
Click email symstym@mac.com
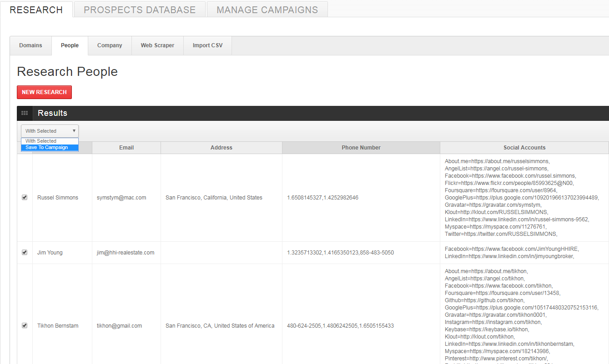coord(121,198)
